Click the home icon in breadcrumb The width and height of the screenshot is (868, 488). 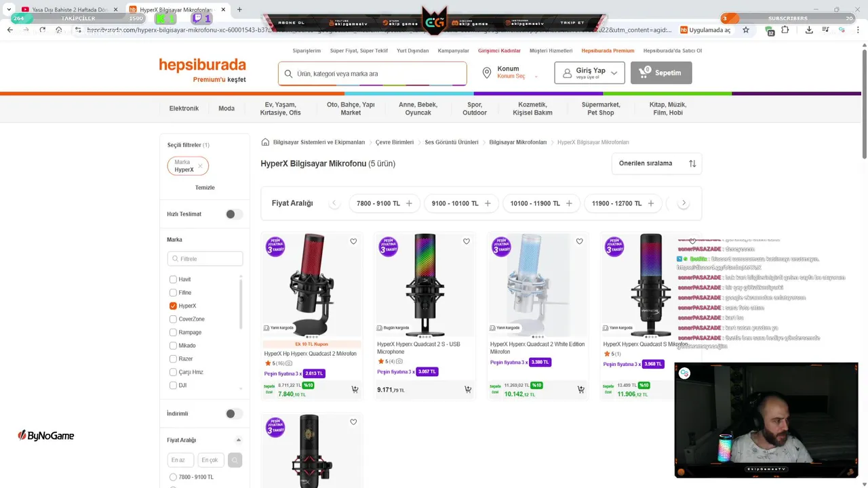click(x=265, y=142)
